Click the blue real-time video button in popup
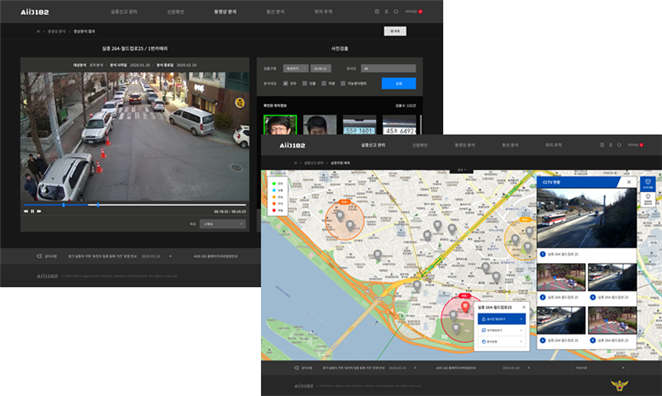Screen dimensions: 662x396 click(x=502, y=319)
